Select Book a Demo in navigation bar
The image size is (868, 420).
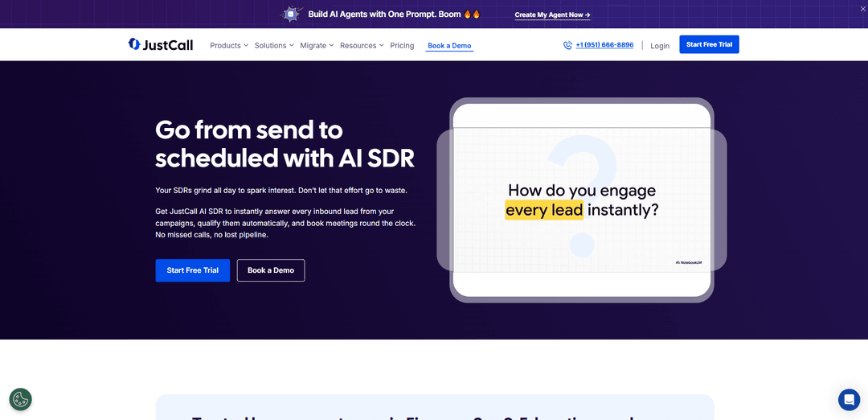pos(449,46)
